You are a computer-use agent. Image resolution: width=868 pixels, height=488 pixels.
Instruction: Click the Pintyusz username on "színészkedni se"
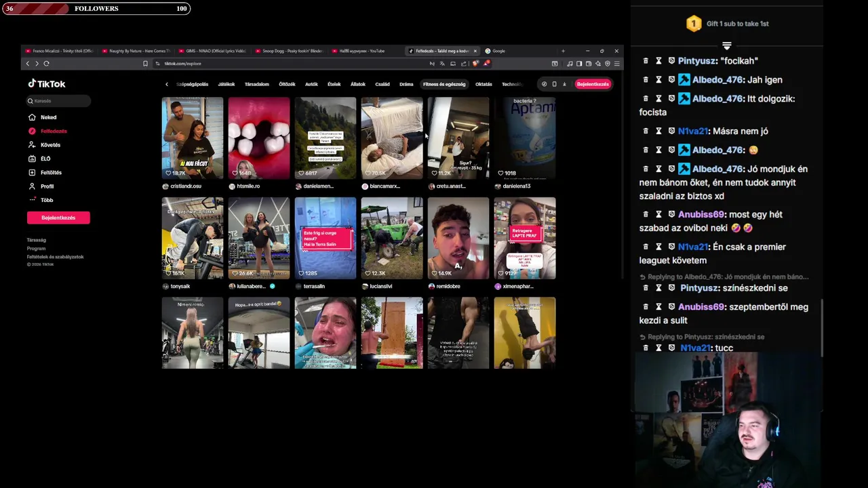(699, 288)
